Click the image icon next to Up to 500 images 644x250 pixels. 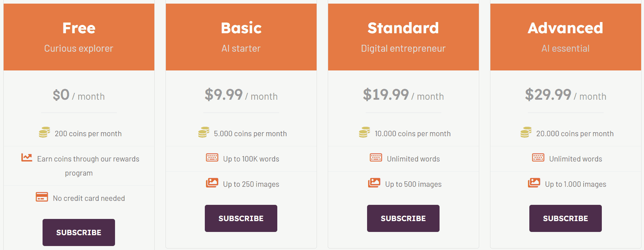pyautogui.click(x=375, y=183)
